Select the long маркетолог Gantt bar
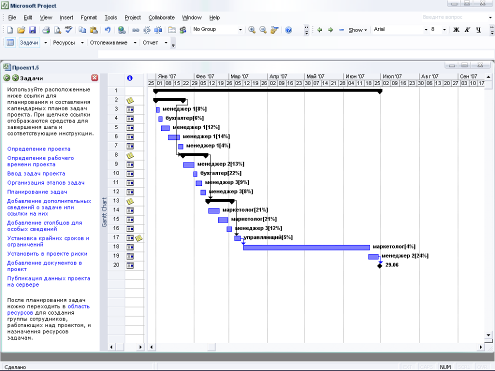 tap(306, 247)
